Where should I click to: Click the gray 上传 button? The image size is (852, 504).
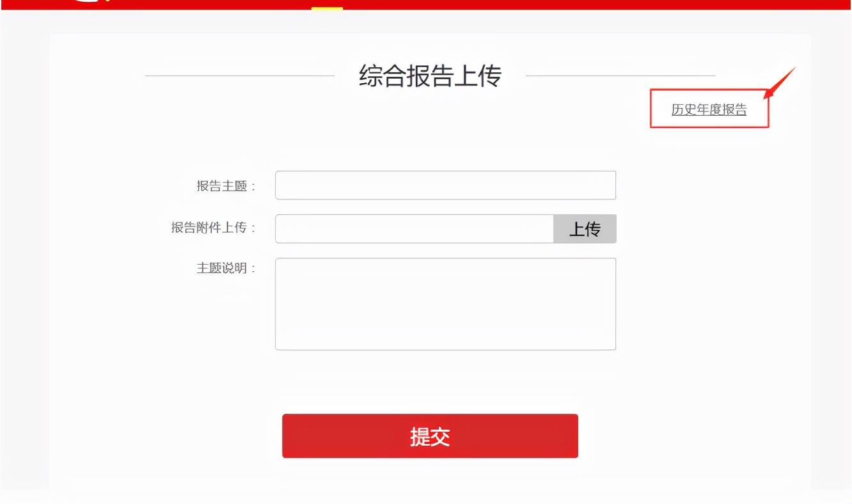[x=585, y=229]
